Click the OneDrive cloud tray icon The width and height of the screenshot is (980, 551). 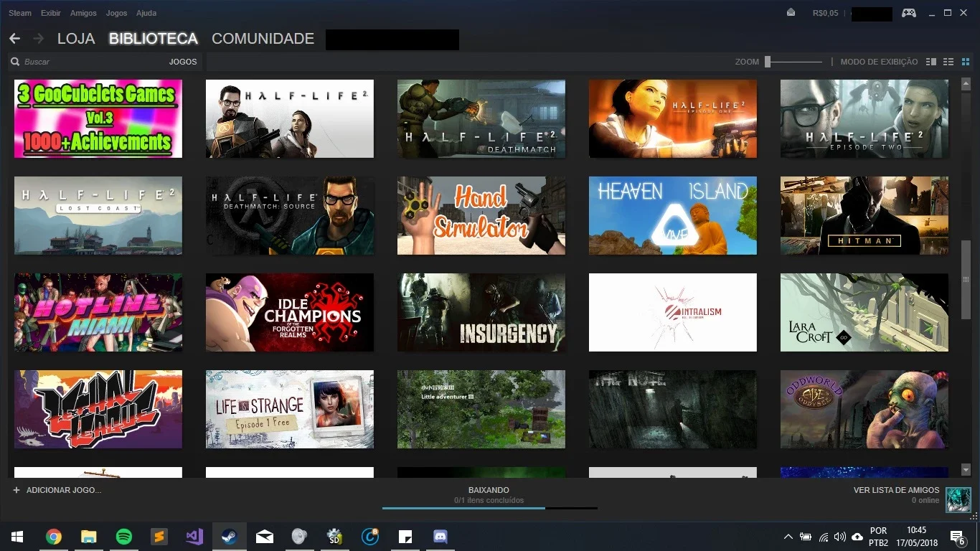tap(857, 537)
